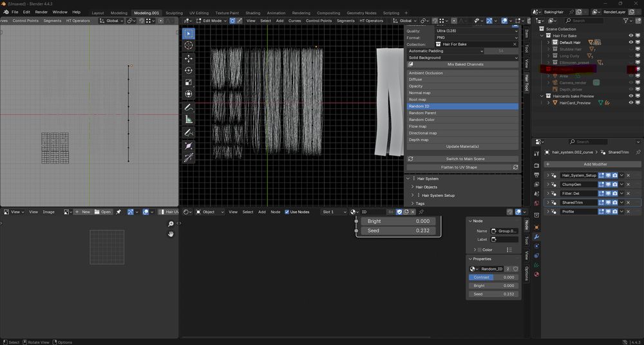Image resolution: width=644 pixels, height=345 pixels.
Task: Select the curve Draw tool
Action: pos(189,133)
